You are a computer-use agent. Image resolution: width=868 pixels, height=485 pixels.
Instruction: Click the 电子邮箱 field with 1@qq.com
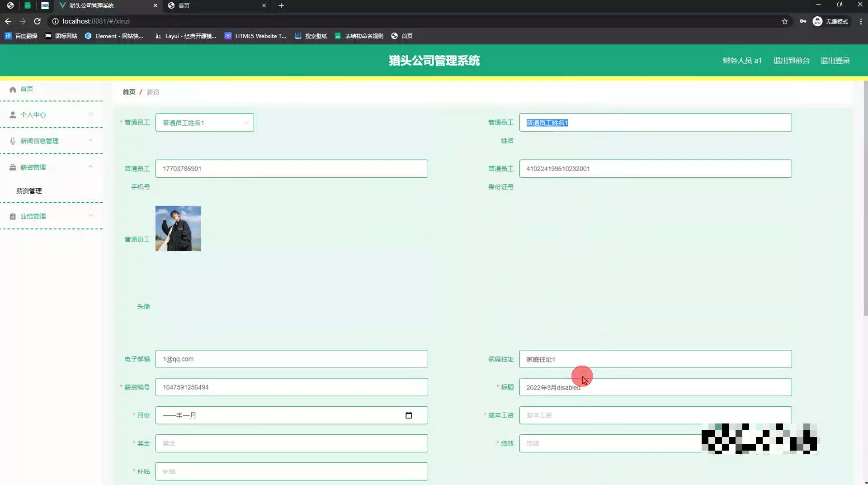(x=292, y=359)
